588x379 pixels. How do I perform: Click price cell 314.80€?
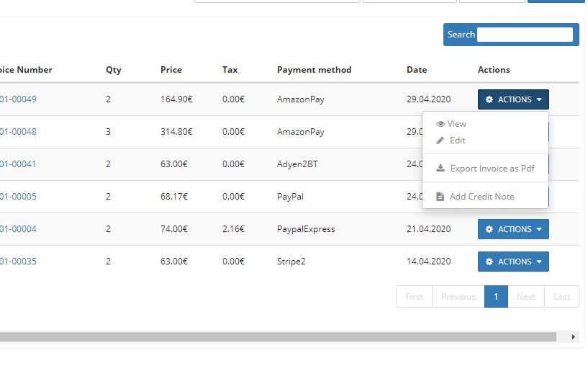point(176,132)
